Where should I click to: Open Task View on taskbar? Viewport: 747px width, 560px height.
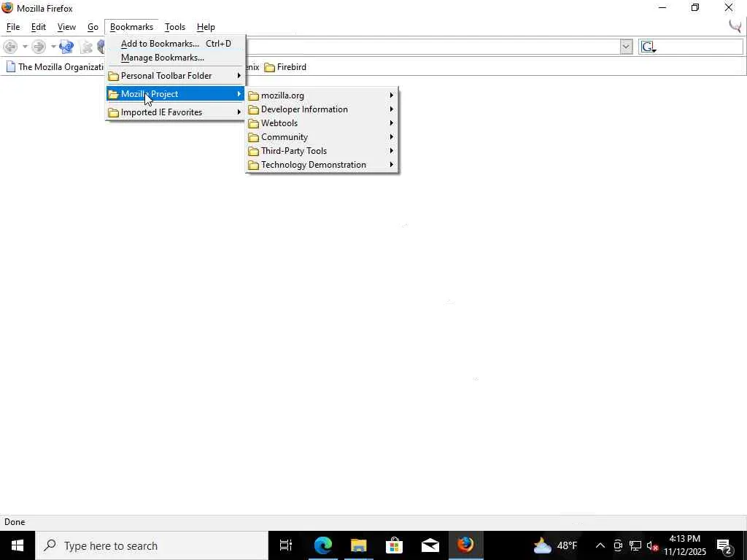coord(286,545)
